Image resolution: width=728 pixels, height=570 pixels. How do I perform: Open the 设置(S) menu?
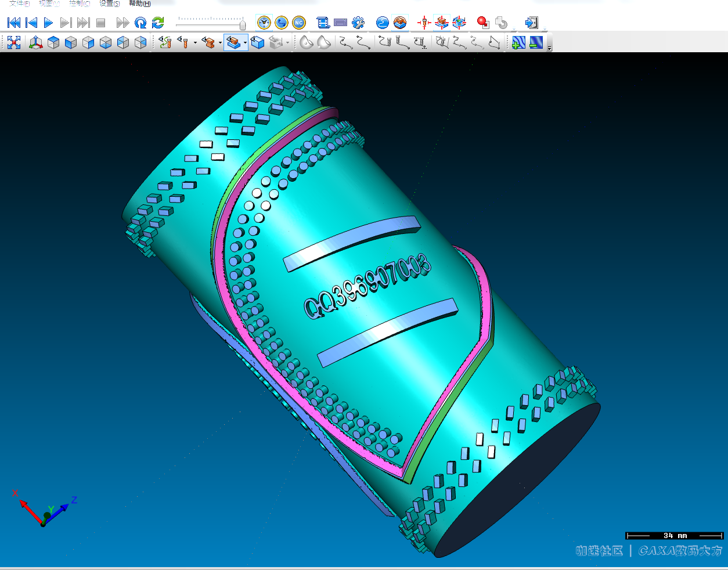point(109,3)
